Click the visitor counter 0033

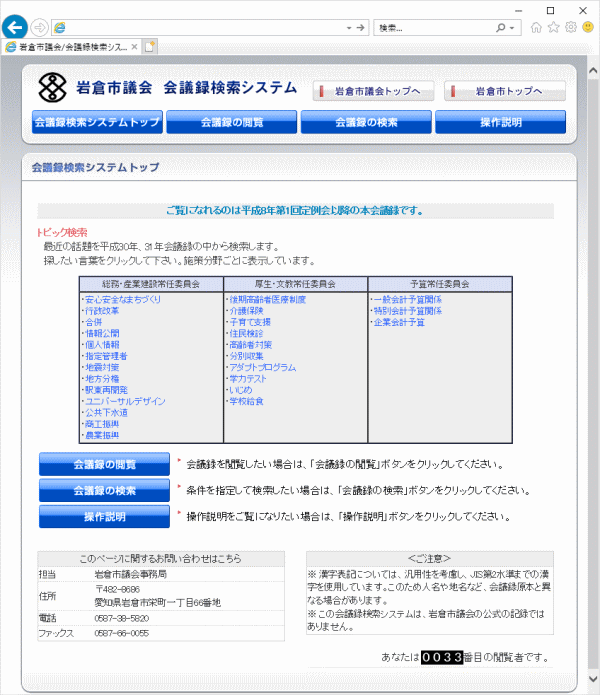[x=442, y=657]
